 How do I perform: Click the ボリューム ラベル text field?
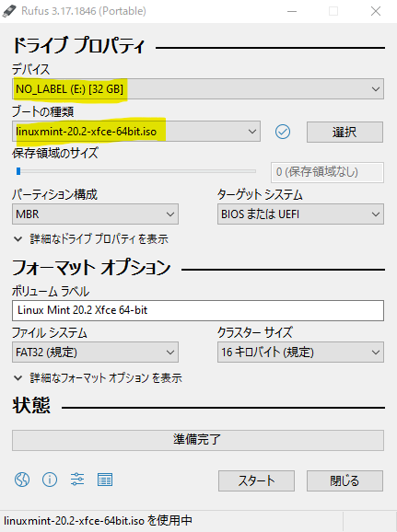198,310
